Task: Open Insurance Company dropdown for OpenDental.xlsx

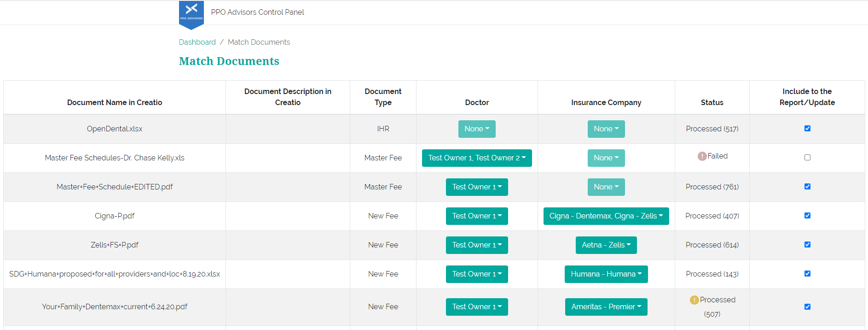Action: (606, 129)
